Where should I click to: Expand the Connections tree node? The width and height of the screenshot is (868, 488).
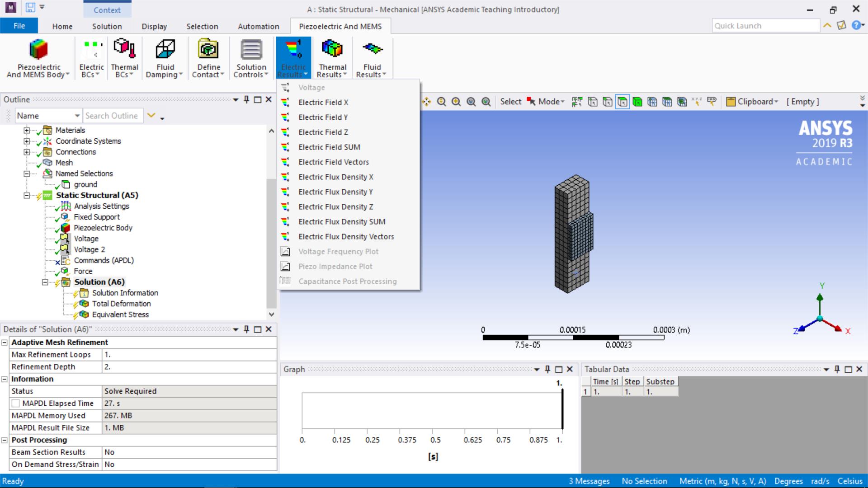(x=27, y=152)
